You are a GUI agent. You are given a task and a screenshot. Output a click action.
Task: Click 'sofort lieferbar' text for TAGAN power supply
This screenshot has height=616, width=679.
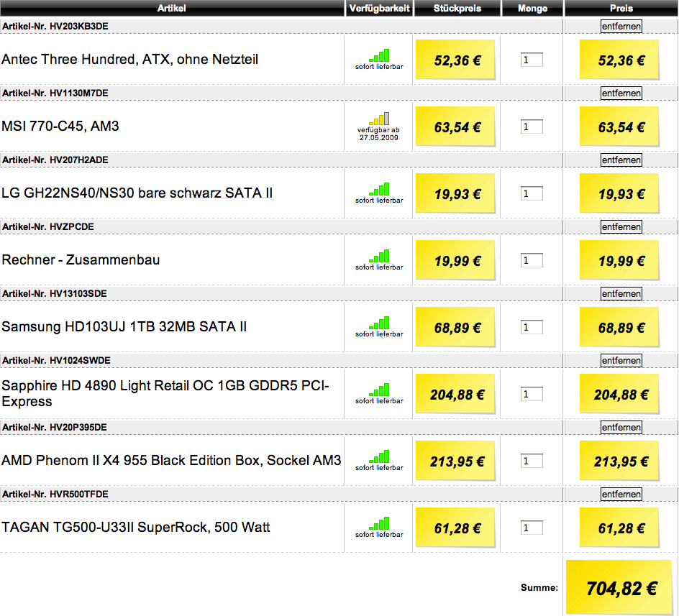coord(379,535)
